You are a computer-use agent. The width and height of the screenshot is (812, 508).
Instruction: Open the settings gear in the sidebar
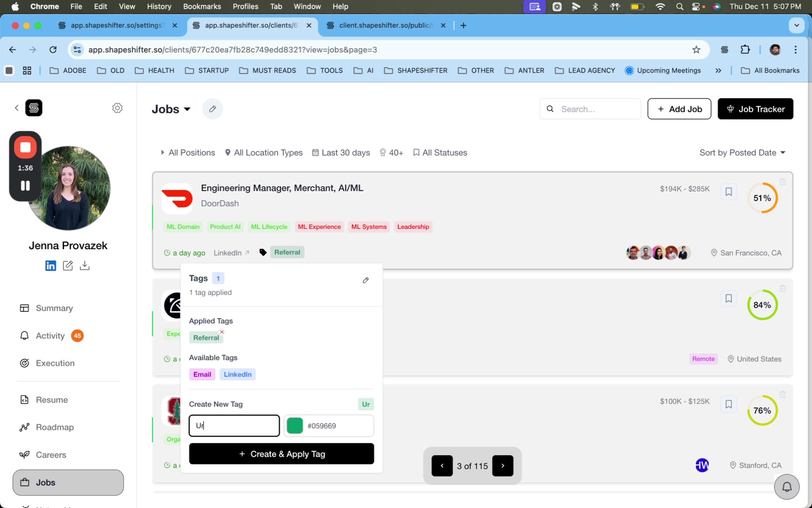click(x=117, y=108)
